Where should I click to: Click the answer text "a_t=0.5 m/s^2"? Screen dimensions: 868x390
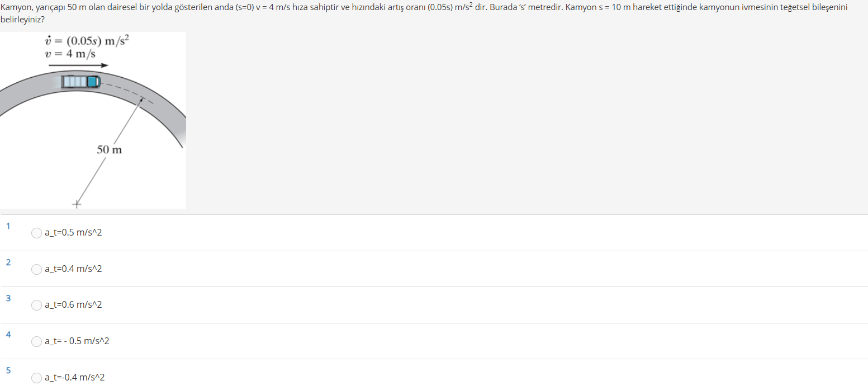[73, 232]
